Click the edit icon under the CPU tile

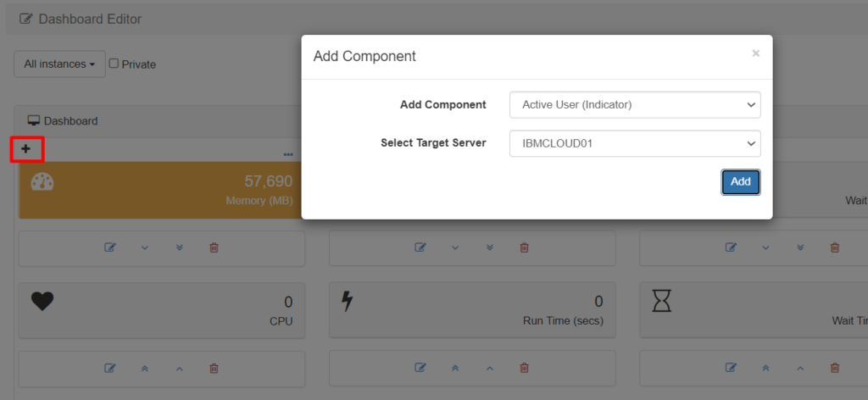click(x=109, y=368)
